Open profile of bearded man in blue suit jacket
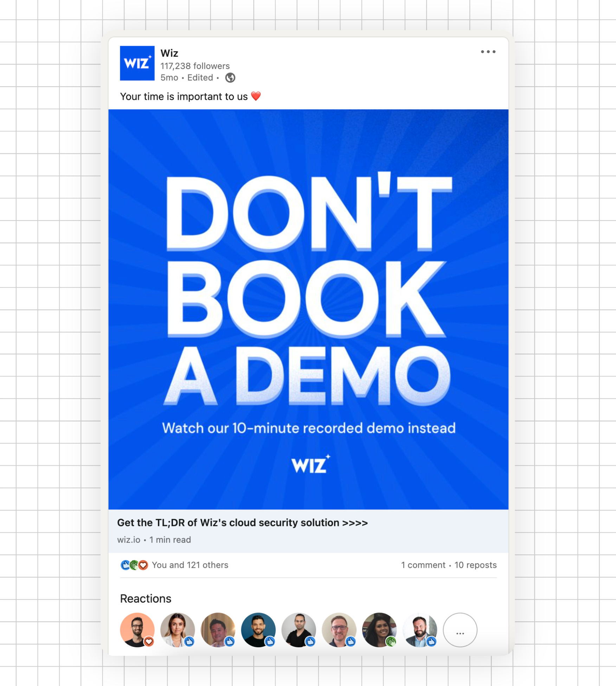616x686 pixels. pos(420,630)
